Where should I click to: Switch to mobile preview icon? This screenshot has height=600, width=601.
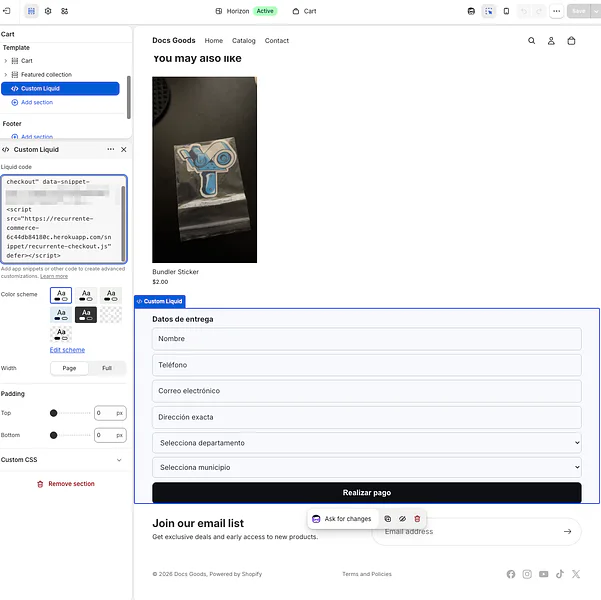[x=506, y=11]
